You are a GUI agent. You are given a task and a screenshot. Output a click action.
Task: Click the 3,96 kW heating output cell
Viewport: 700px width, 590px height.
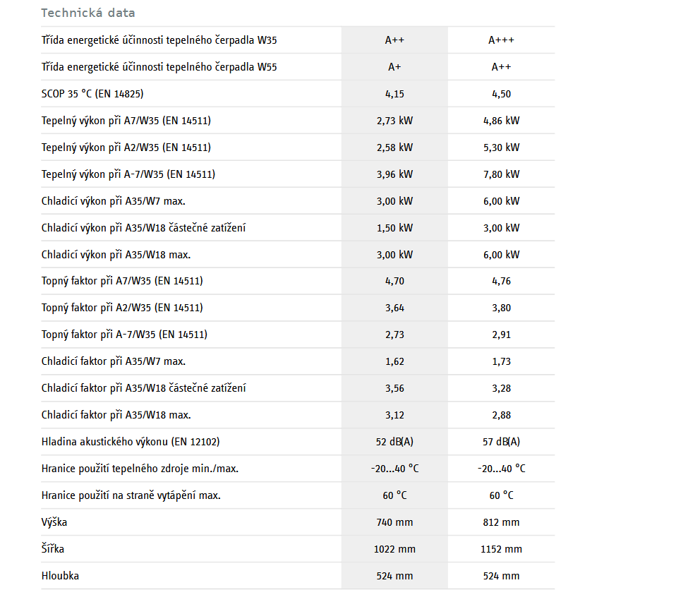point(394,174)
